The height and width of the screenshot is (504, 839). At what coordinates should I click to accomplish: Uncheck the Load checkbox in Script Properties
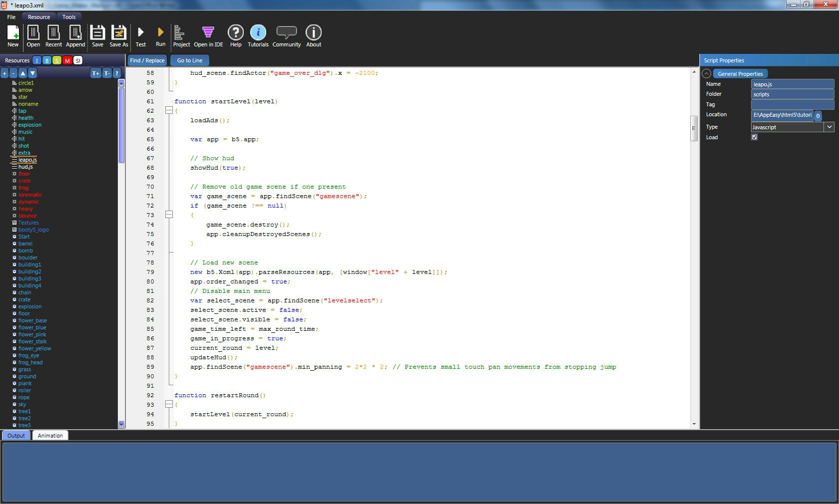[755, 137]
